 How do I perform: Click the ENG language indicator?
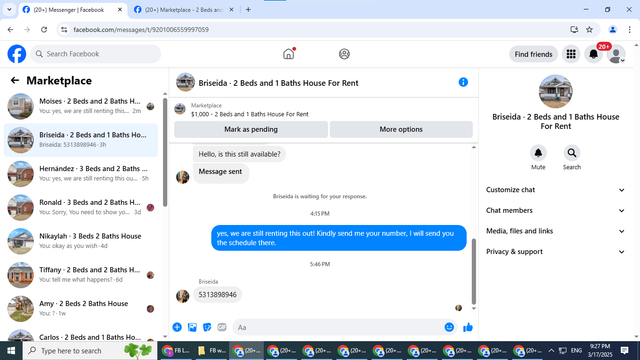coord(576,351)
